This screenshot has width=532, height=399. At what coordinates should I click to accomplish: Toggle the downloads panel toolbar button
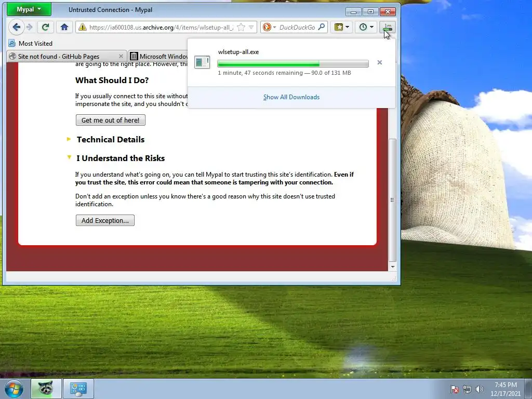point(388,27)
